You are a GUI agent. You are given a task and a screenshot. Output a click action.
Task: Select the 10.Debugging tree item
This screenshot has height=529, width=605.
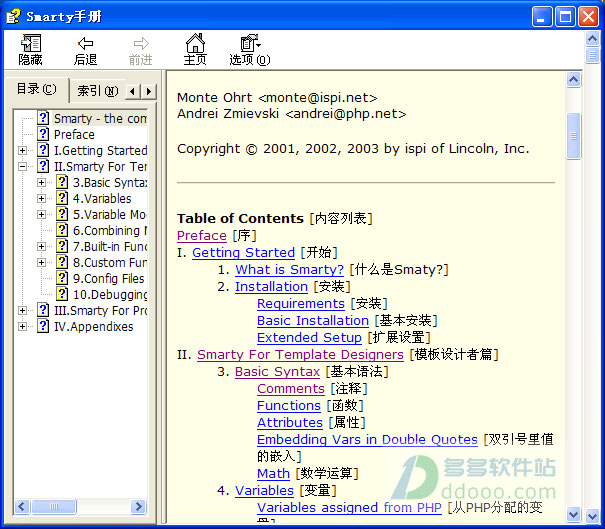pos(110,294)
